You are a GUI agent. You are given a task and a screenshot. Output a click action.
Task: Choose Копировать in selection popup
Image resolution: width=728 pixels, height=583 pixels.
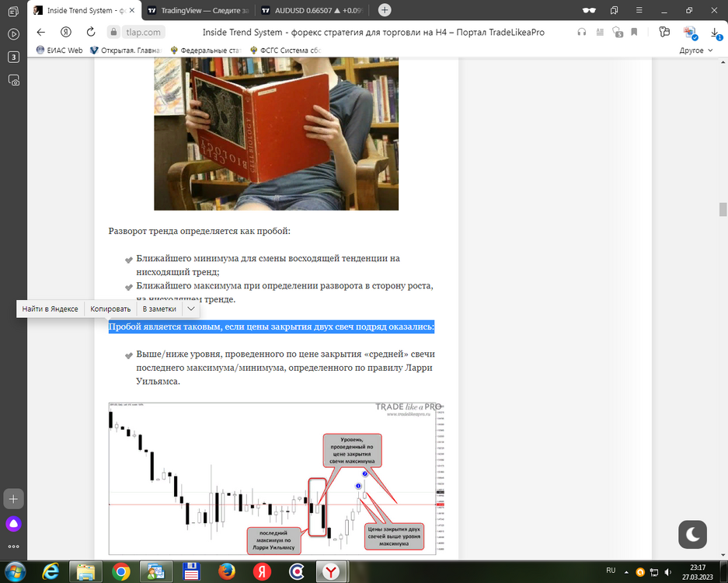[110, 309]
